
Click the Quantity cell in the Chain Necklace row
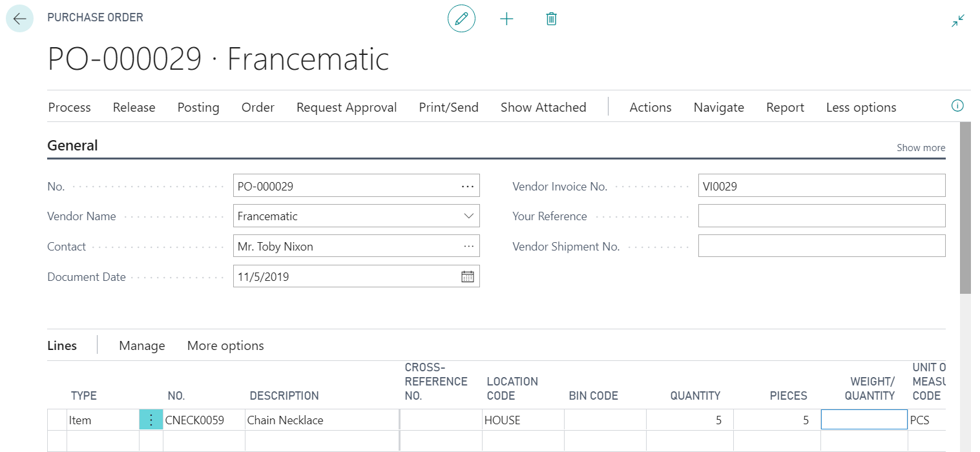click(x=689, y=420)
